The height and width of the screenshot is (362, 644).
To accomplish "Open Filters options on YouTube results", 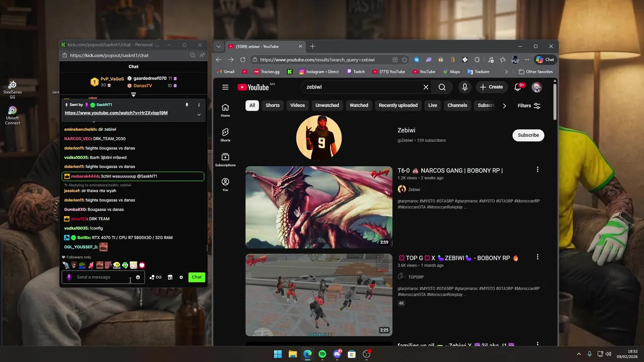I will point(529,106).
